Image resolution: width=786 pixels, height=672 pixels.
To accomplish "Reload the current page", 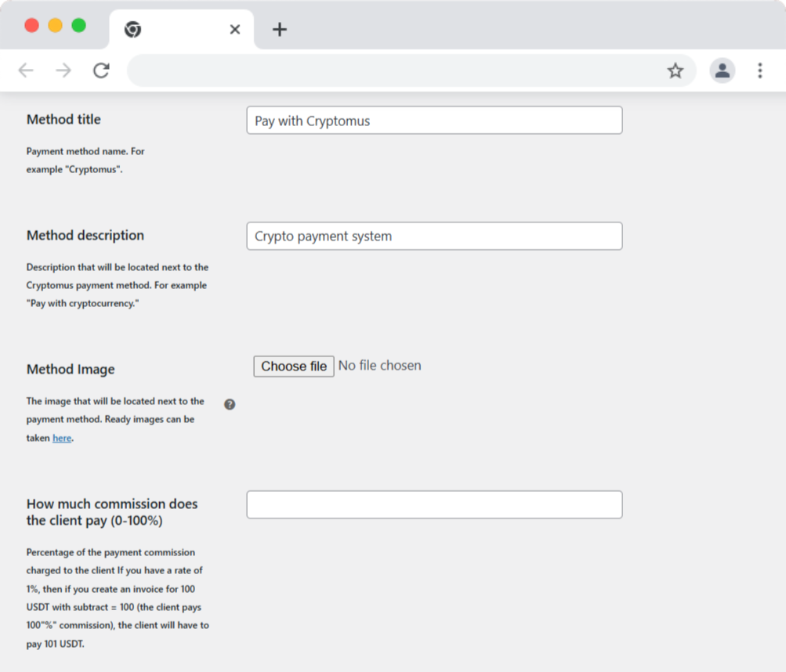I will click(101, 71).
